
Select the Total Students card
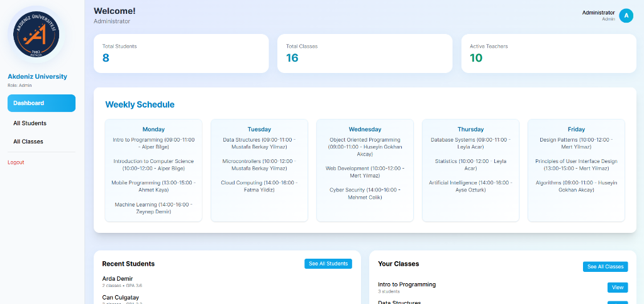[x=181, y=53]
